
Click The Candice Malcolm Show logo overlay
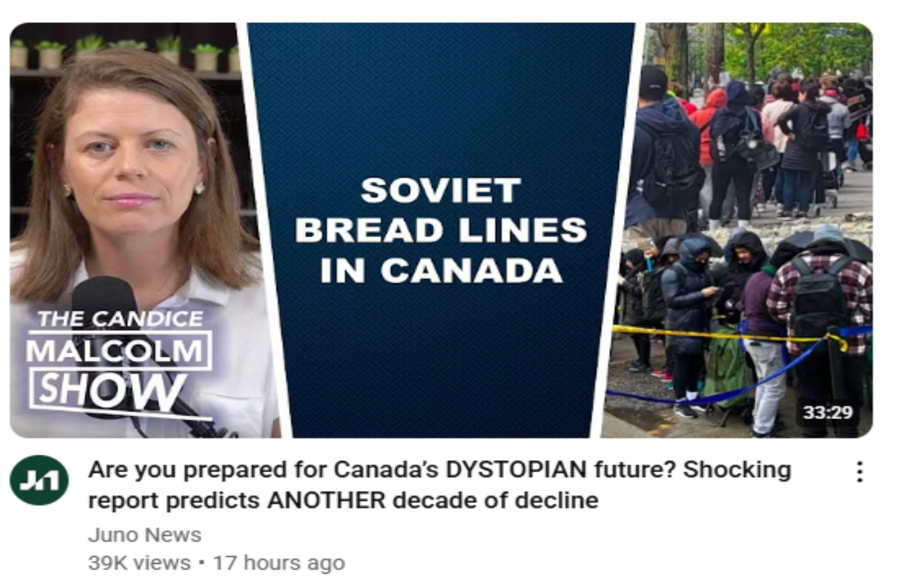point(118,361)
